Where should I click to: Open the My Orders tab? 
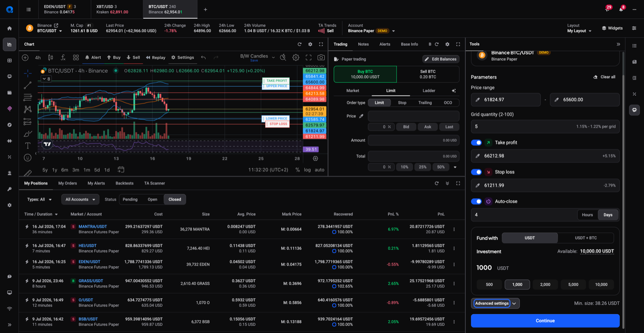pyautogui.click(x=68, y=183)
